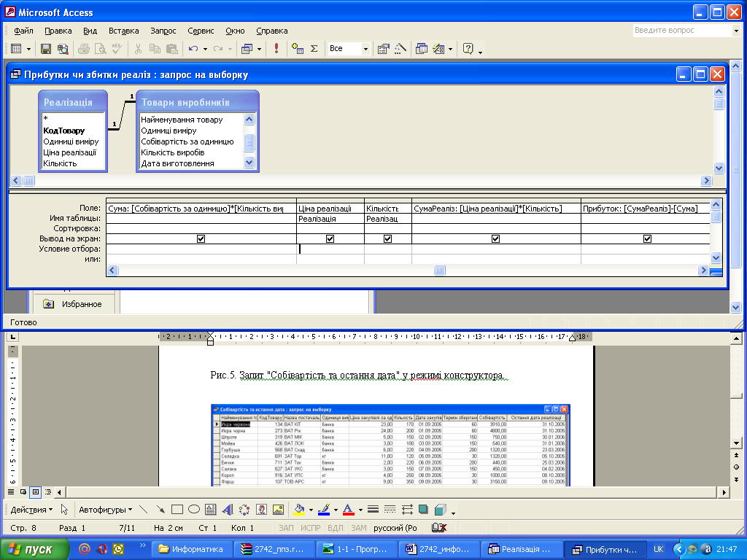The width and height of the screenshot is (747, 560).
Task: Click the Show Table icon
Action: click(297, 49)
